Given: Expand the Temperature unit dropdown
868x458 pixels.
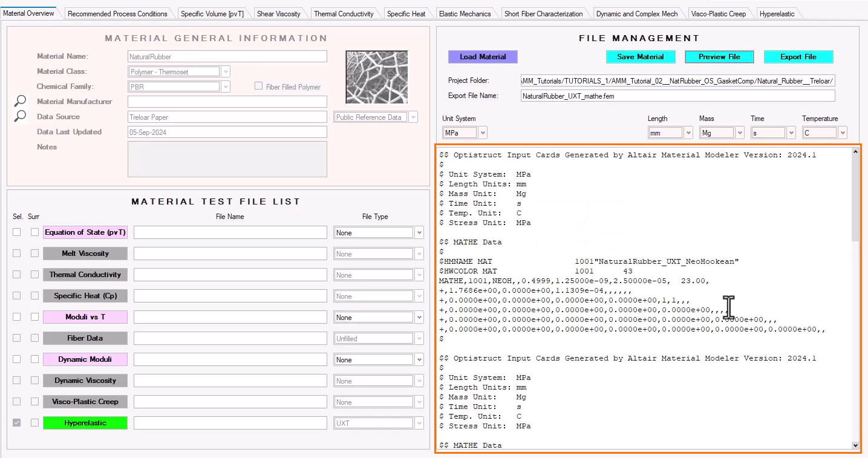Looking at the screenshot, I should pyautogui.click(x=843, y=132).
